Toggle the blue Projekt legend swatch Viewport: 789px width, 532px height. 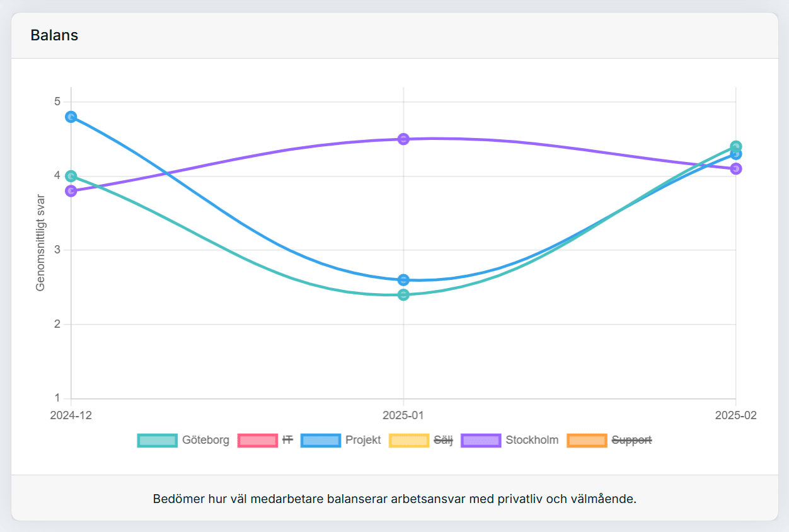(x=321, y=441)
